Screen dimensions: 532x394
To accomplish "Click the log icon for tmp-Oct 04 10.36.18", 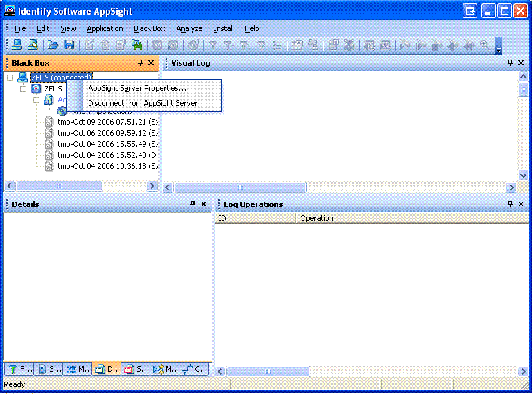I will click(50, 166).
